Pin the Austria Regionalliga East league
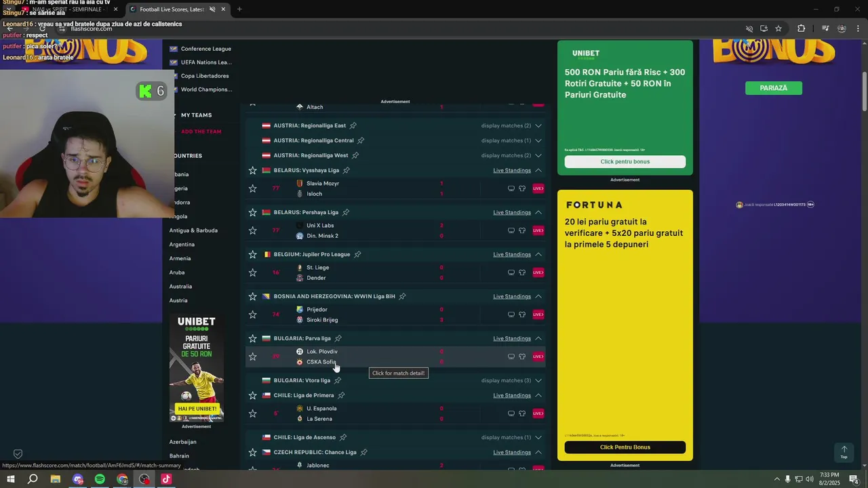868x488 pixels. click(353, 125)
